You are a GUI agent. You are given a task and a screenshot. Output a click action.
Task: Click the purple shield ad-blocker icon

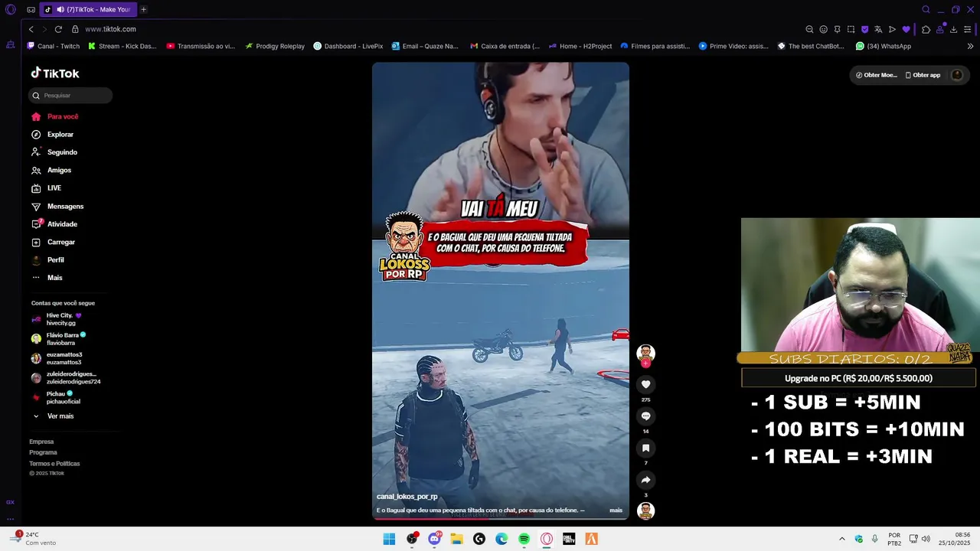click(864, 29)
